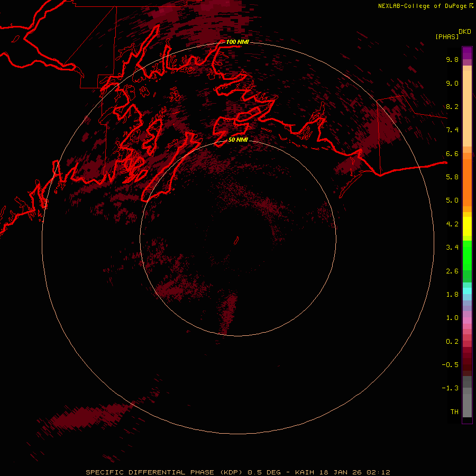This screenshot has width=476, height=476.
Task: Select the 9.0 scale value
Action: click(x=452, y=83)
